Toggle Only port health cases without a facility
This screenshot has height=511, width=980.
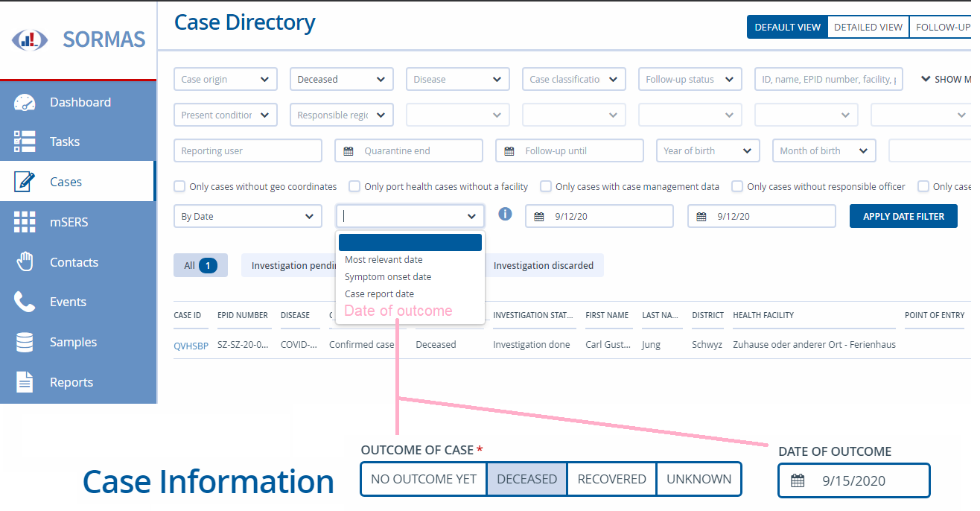[x=354, y=186]
